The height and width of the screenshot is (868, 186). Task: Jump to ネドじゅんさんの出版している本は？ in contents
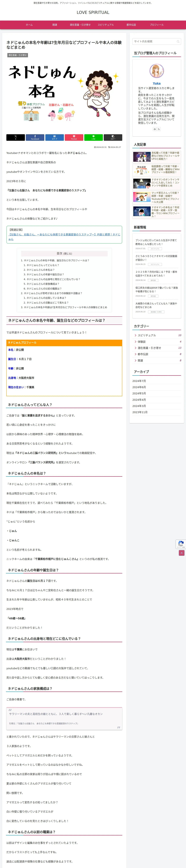click(x=47, y=298)
